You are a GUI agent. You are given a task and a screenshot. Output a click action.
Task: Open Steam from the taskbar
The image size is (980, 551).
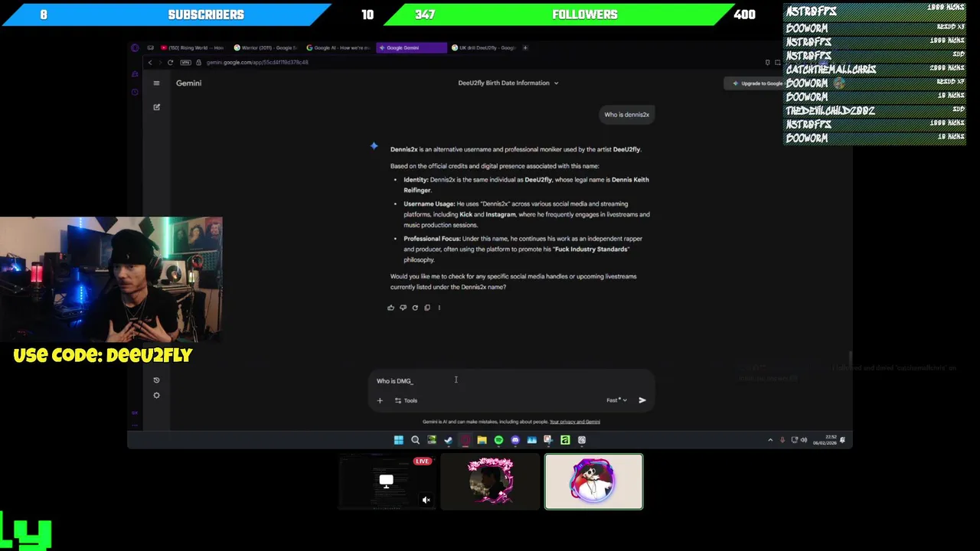click(x=449, y=440)
